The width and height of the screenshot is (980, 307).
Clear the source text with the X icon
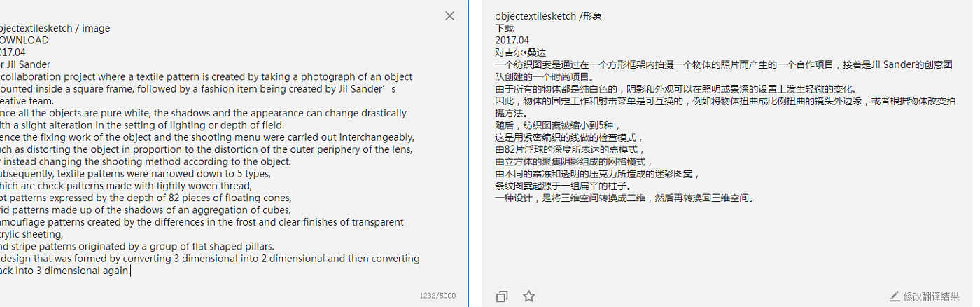[x=449, y=16]
